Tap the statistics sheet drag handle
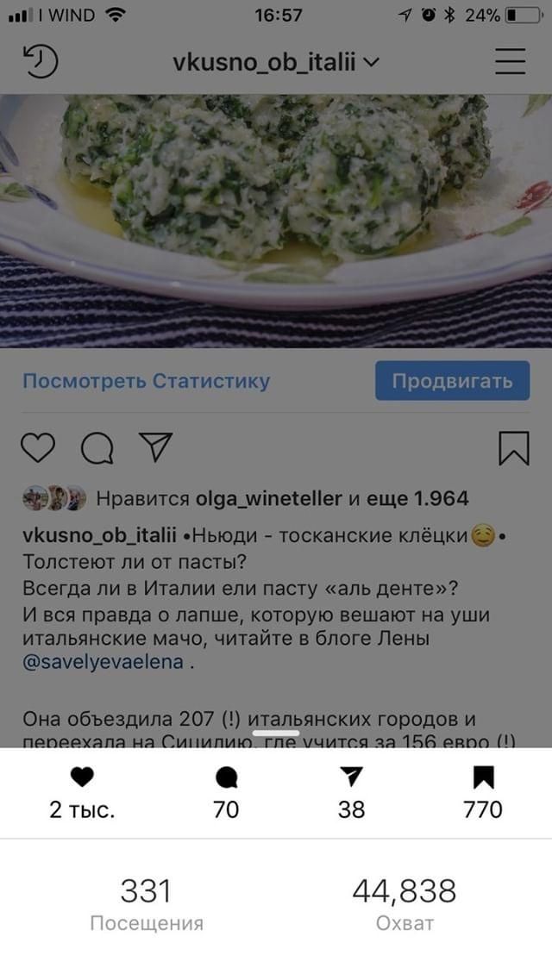 click(x=276, y=733)
